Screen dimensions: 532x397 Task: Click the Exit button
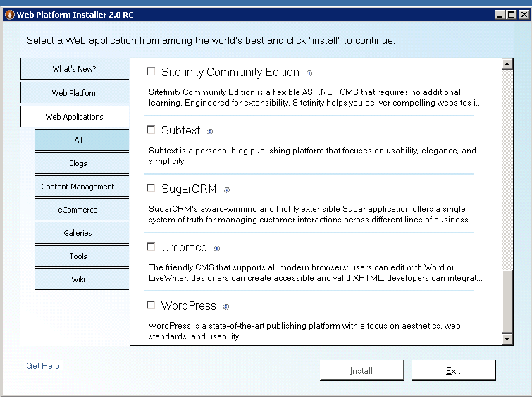coord(454,370)
